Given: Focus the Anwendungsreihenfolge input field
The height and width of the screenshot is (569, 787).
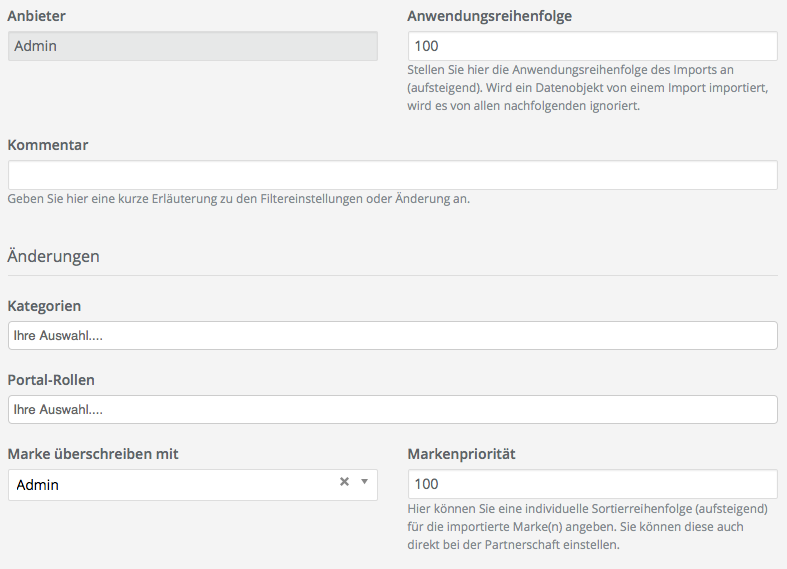Looking at the screenshot, I should pos(592,46).
